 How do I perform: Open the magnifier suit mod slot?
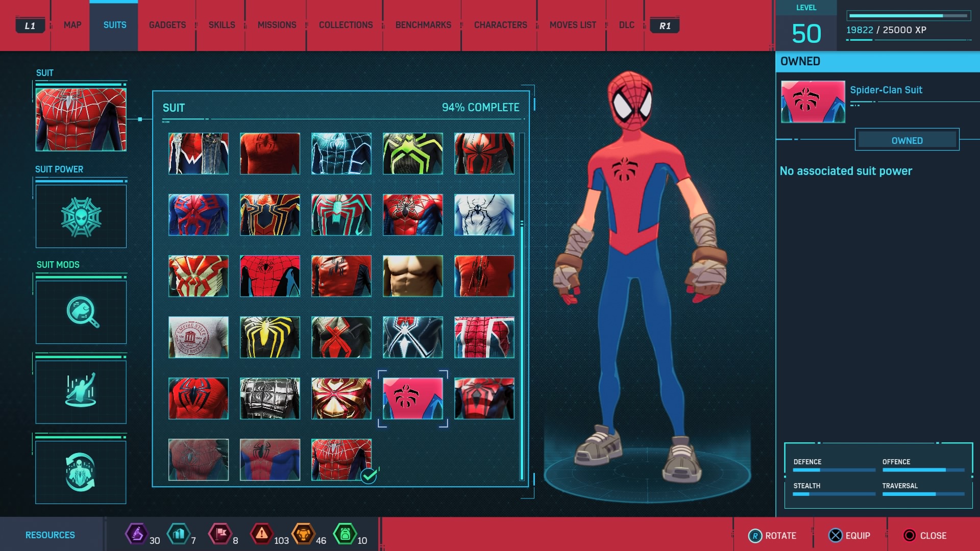[81, 312]
